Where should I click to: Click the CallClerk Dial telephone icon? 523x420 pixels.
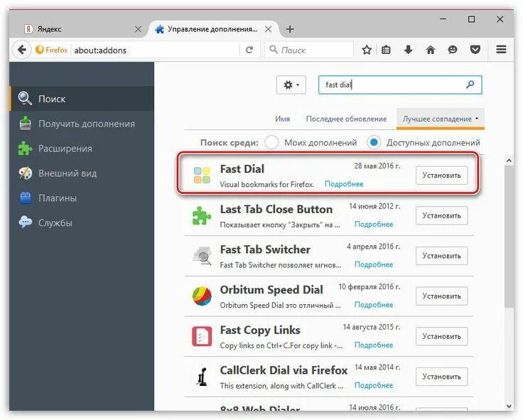[x=202, y=377]
